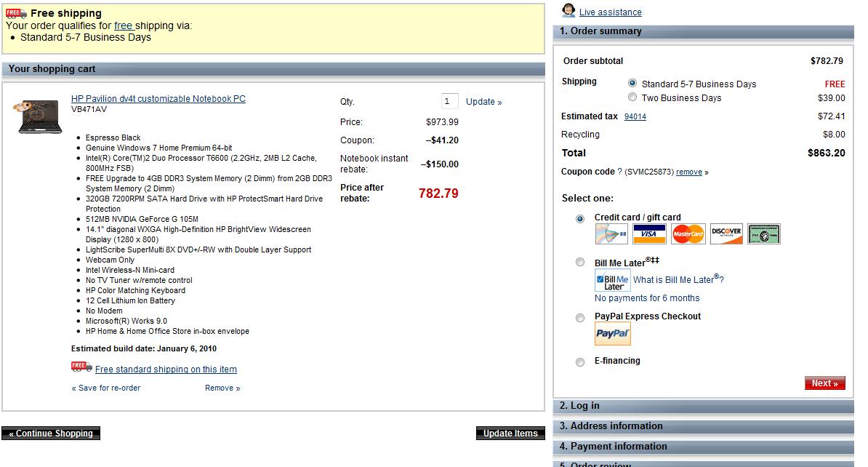Click the Genuine Windows 7 Home Premium spec
This screenshot has width=868, height=467.
tap(159, 148)
